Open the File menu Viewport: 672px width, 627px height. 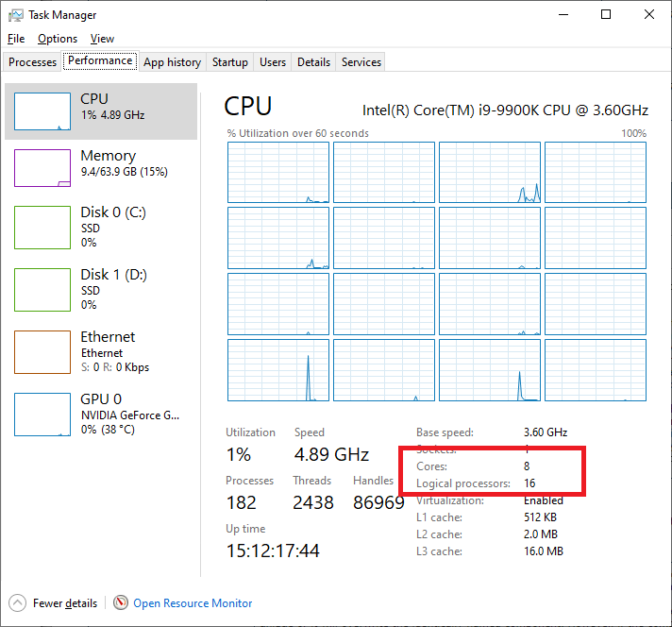tap(16, 39)
